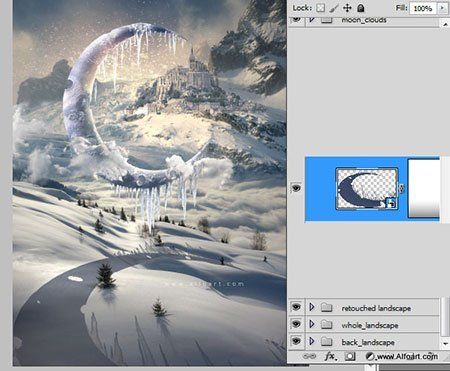Hide the moon_clouds group
This screenshot has height=371, width=450.
pos(296,19)
